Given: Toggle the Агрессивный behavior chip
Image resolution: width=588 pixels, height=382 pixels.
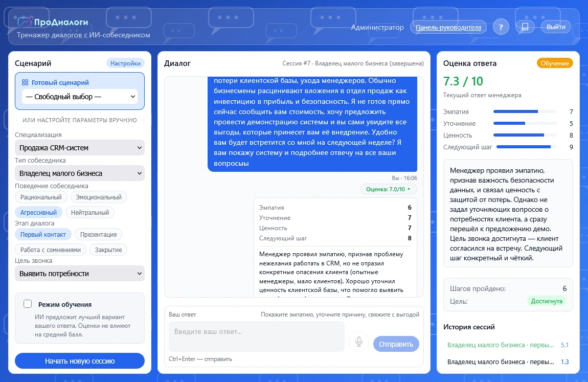Looking at the screenshot, I should pos(38,213).
